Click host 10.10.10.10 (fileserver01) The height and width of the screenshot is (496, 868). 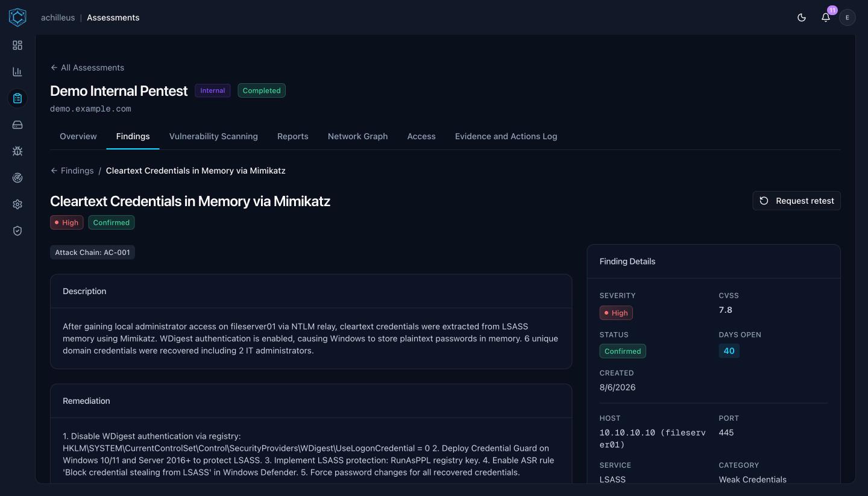pos(653,439)
